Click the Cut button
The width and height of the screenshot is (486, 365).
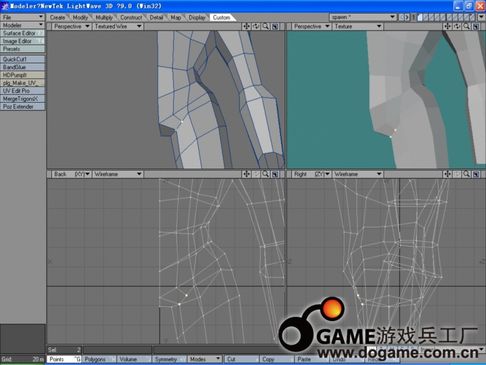241,359
